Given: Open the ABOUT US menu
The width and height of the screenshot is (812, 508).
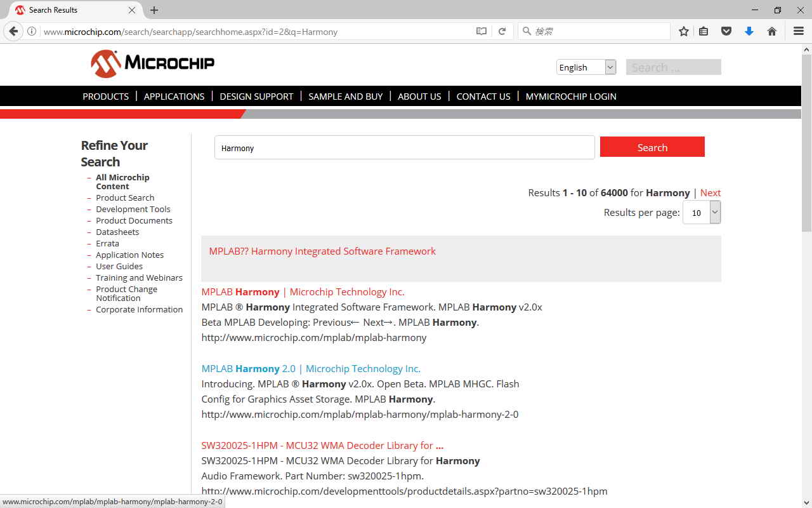Looking at the screenshot, I should click(419, 97).
